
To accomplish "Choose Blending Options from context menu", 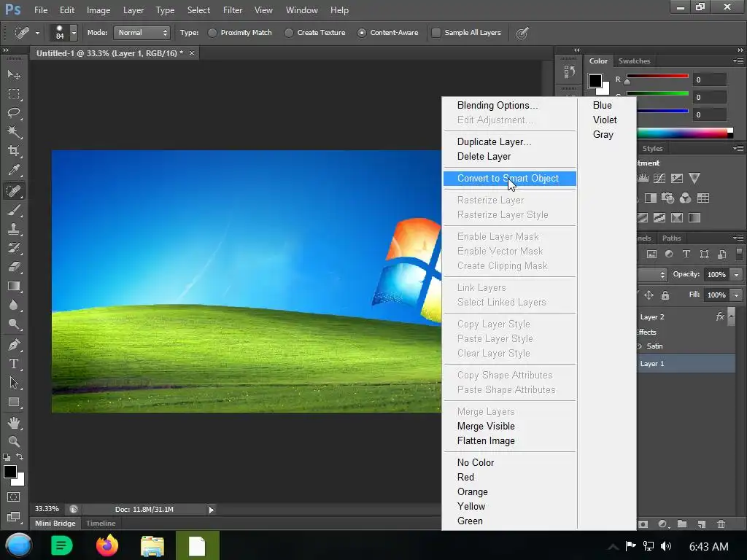I will [x=510, y=105].
